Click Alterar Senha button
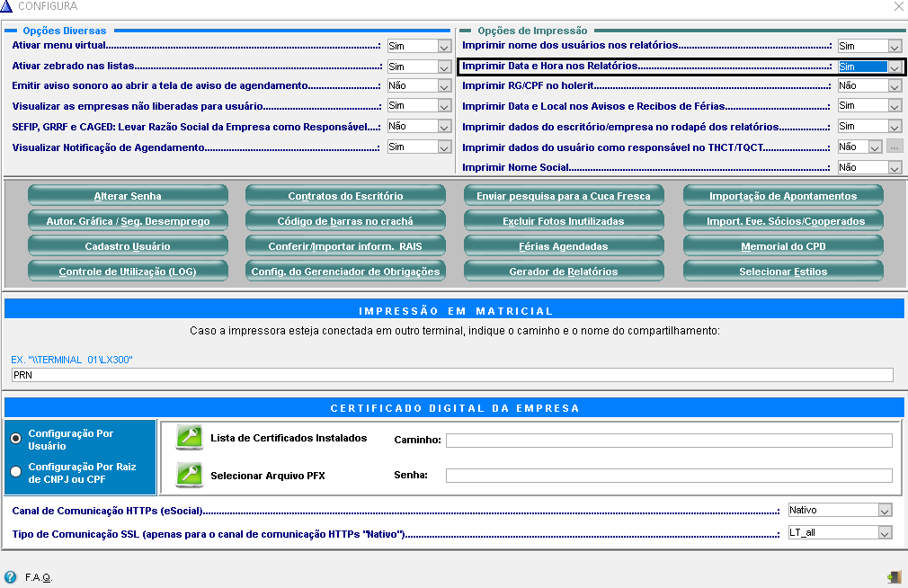The height and width of the screenshot is (588, 908). (x=128, y=195)
